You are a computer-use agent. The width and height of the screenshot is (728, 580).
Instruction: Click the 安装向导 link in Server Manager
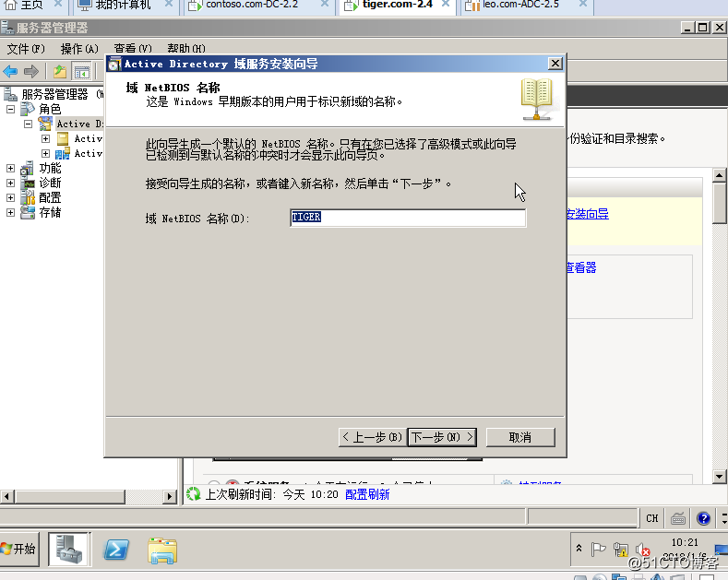[588, 214]
